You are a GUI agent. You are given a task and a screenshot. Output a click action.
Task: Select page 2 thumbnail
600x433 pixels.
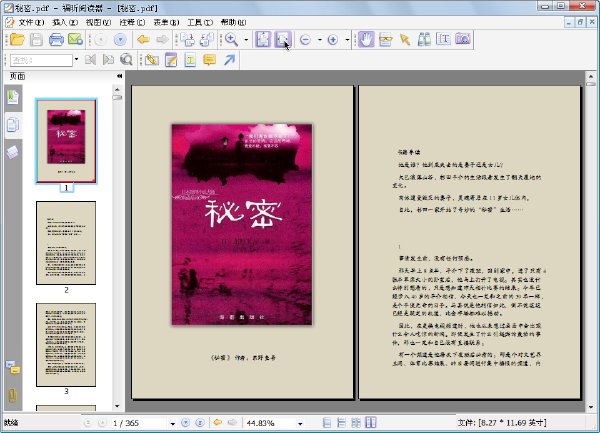[66, 243]
